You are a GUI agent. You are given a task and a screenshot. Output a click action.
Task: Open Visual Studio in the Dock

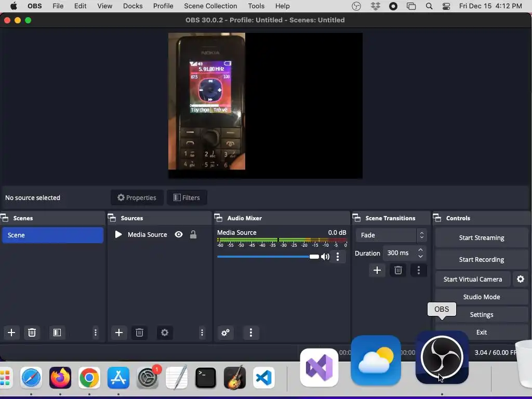[320, 367]
